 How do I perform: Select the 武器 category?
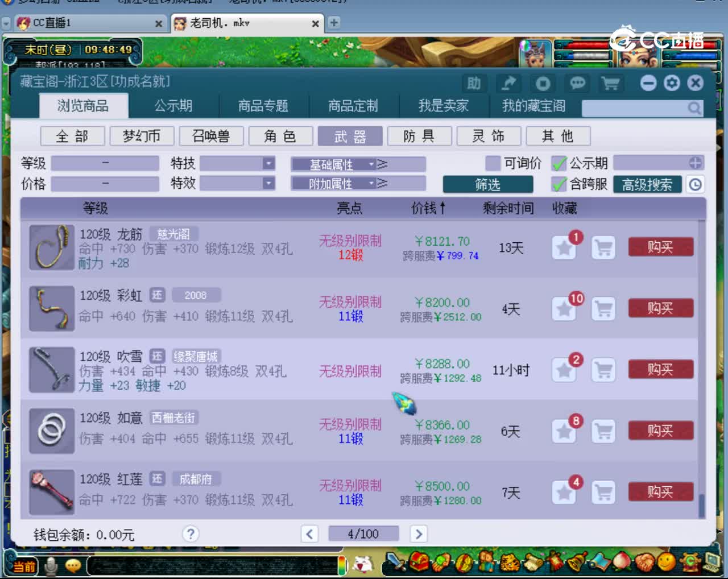(350, 136)
